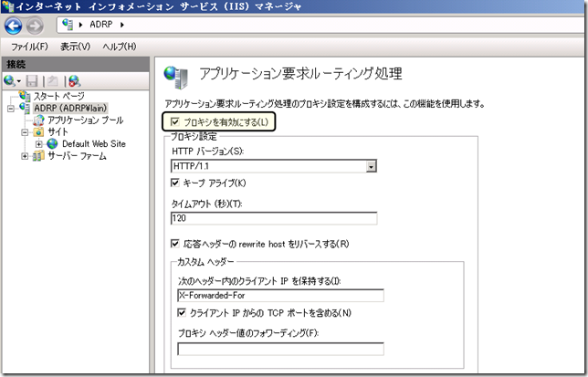Select スタート ページ in the tree
The height and width of the screenshot is (377, 588).
58,96
